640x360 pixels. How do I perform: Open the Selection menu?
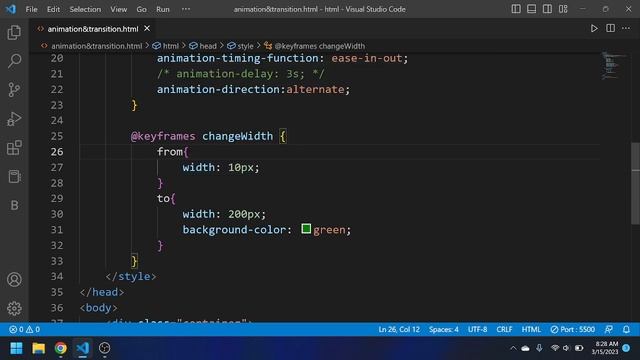[85, 9]
